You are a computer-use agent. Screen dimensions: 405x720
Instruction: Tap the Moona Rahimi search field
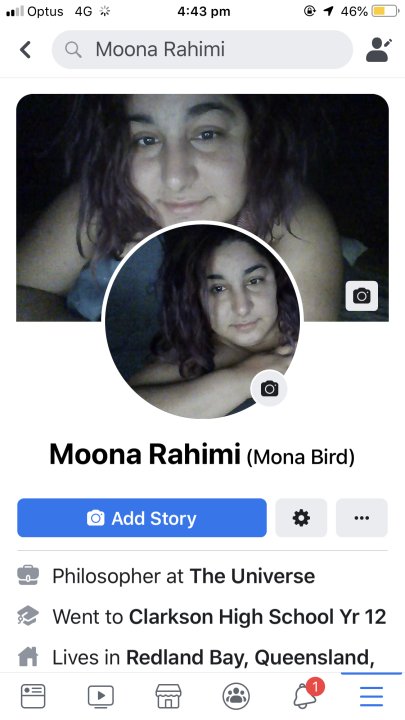202,50
